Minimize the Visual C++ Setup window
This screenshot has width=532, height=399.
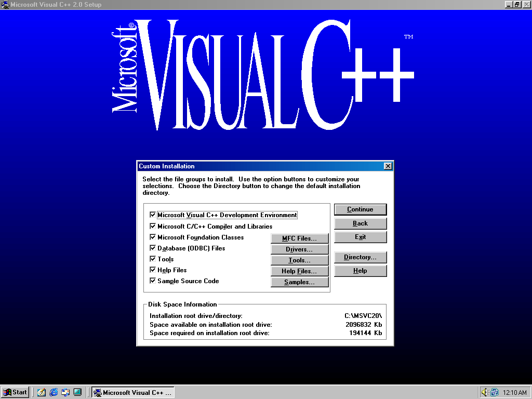coord(508,4)
